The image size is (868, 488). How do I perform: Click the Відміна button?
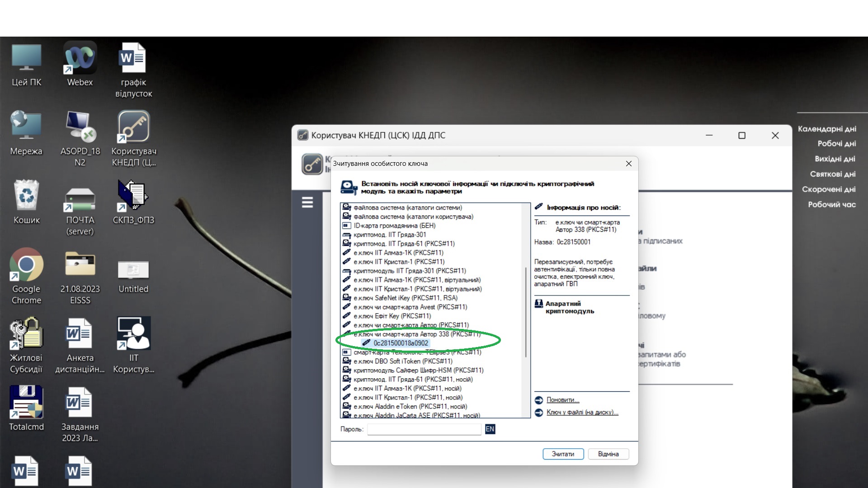click(608, 454)
